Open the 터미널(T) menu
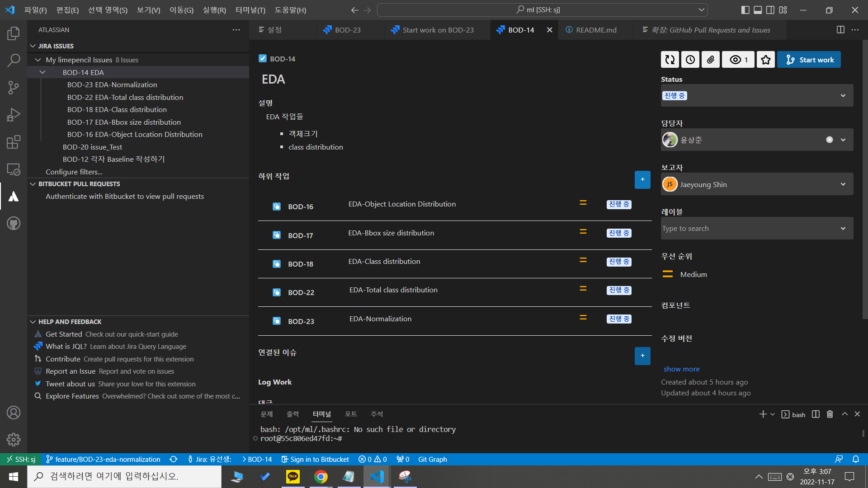 (x=250, y=10)
